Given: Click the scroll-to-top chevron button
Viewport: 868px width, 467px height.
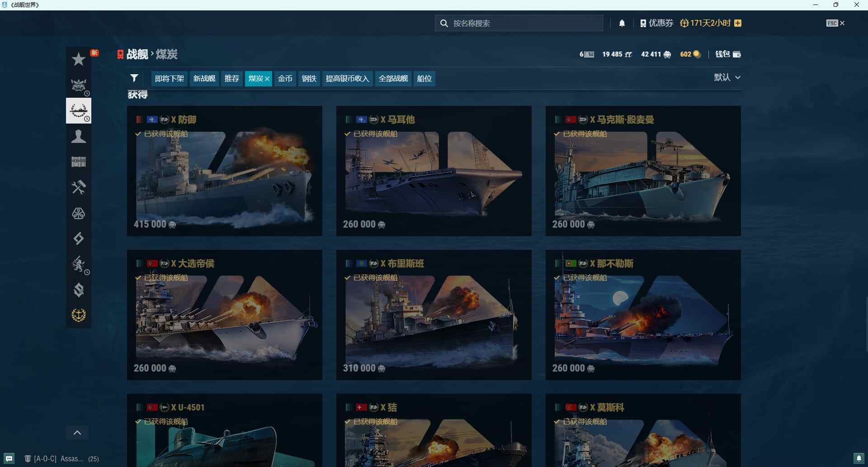Looking at the screenshot, I should pyautogui.click(x=77, y=433).
